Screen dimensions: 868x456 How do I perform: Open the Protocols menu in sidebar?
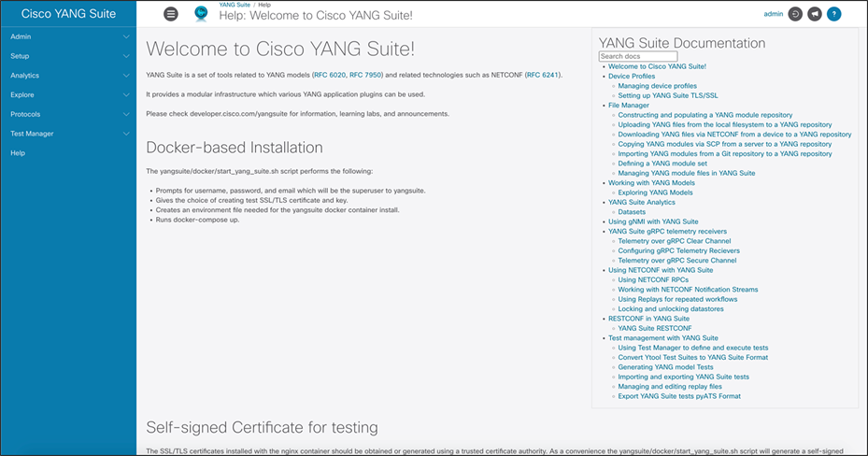pyautogui.click(x=68, y=114)
